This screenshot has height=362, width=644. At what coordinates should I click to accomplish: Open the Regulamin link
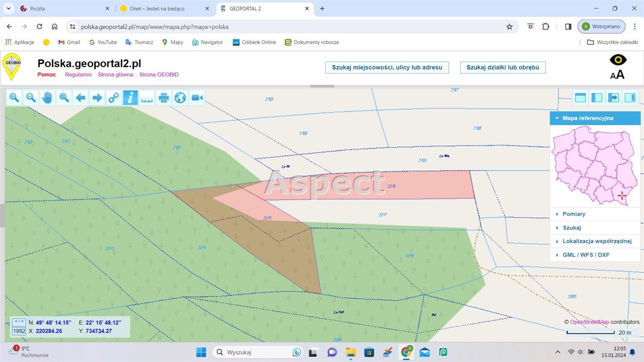pos(78,74)
